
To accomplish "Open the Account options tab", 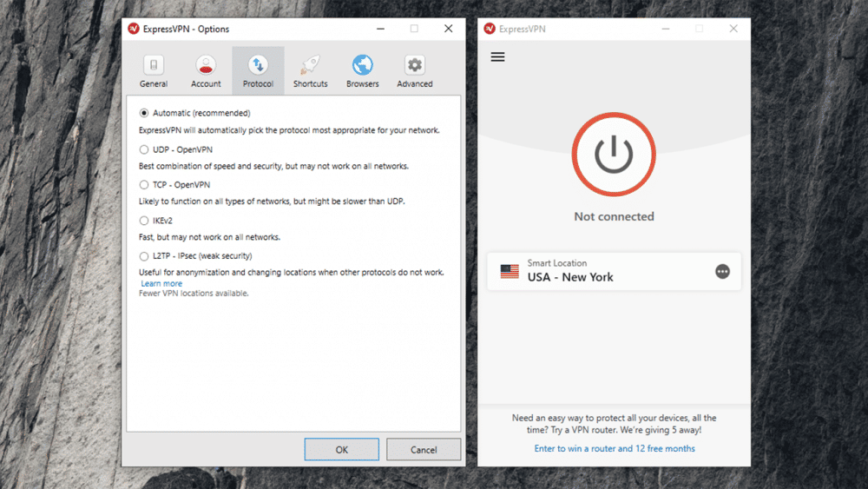I will click(206, 71).
